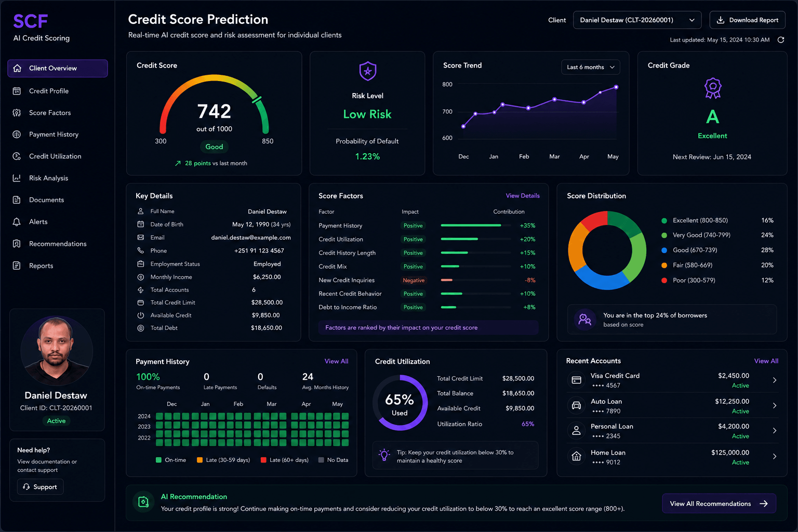Click the 65% Used utilization ring
This screenshot has width=798, height=532.
coord(400,402)
